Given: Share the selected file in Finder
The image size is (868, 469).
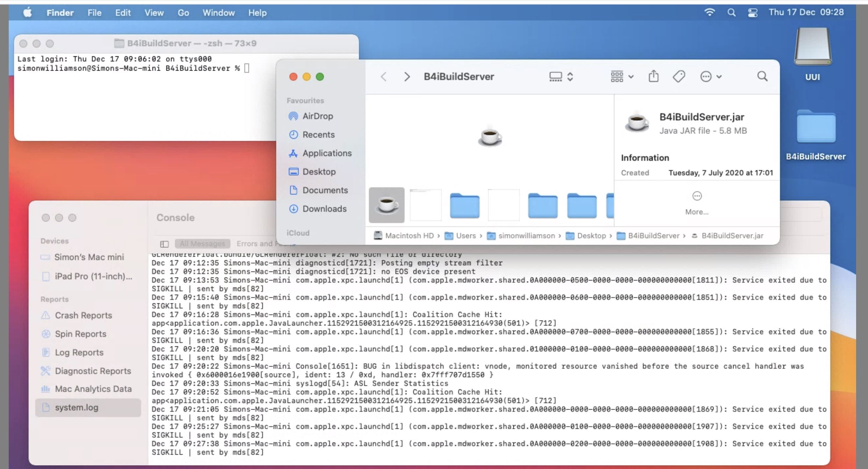Looking at the screenshot, I should [653, 76].
